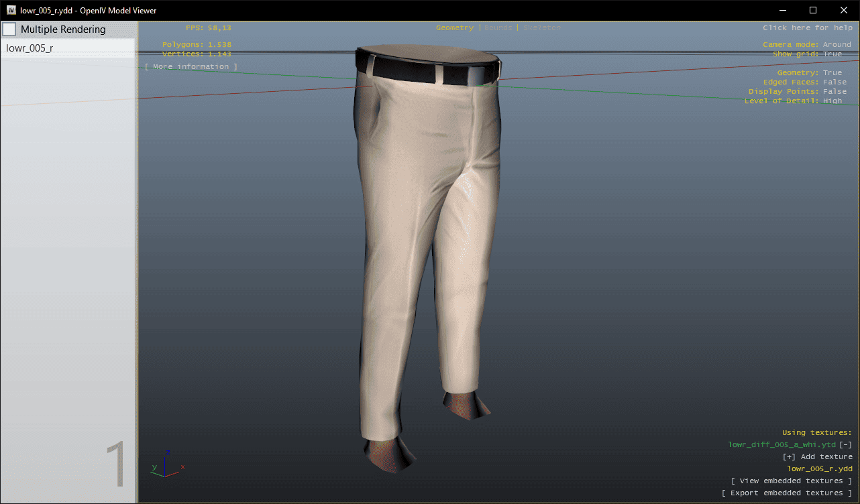Open View embedded textures
The height and width of the screenshot is (504, 860).
(x=791, y=481)
